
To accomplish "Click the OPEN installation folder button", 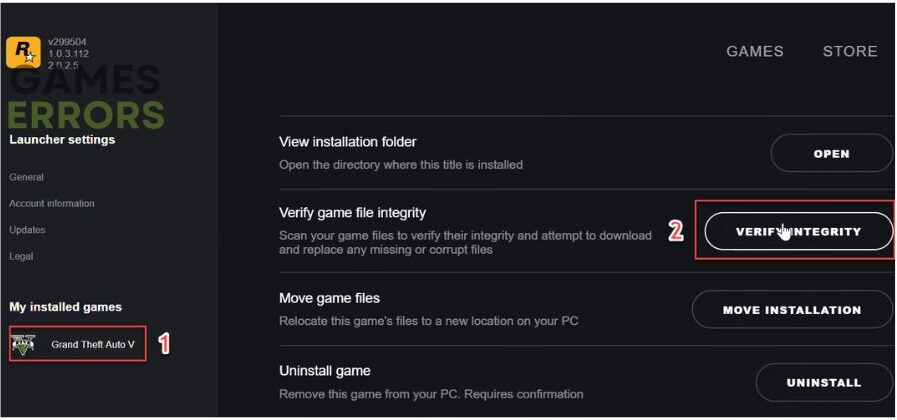I will (x=831, y=154).
